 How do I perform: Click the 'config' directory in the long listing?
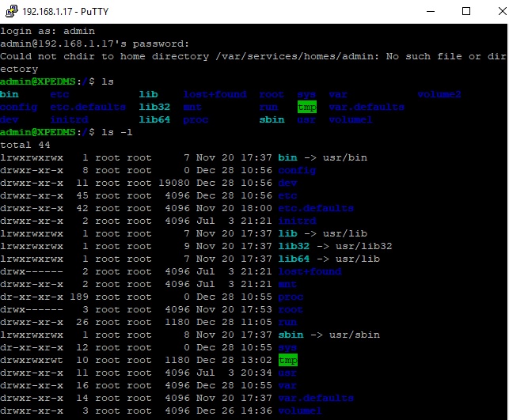click(297, 170)
